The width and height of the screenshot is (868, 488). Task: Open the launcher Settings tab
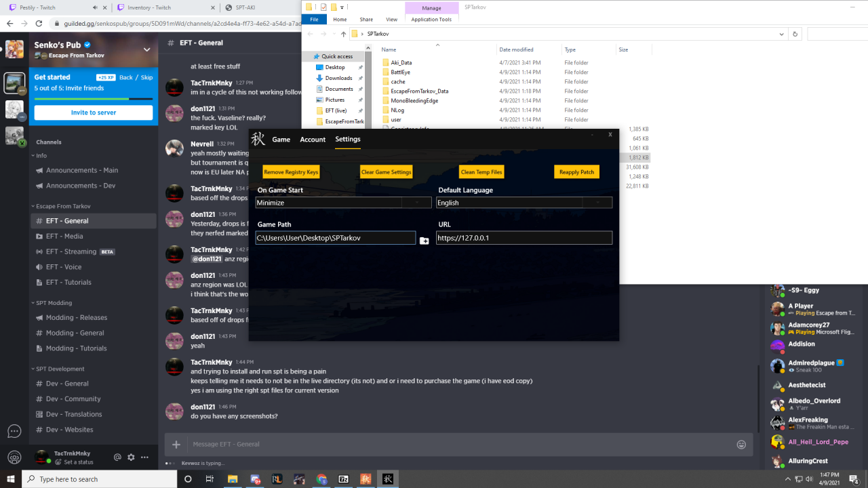pos(348,140)
